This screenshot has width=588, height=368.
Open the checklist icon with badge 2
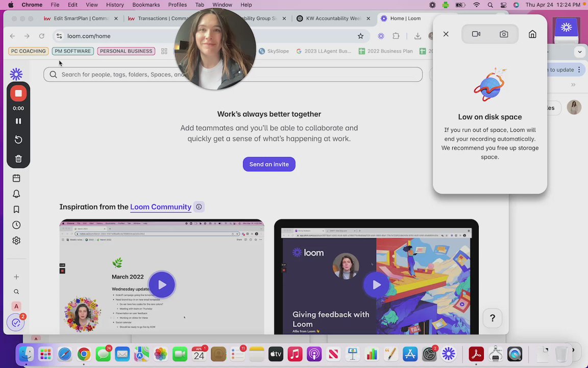click(x=16, y=323)
